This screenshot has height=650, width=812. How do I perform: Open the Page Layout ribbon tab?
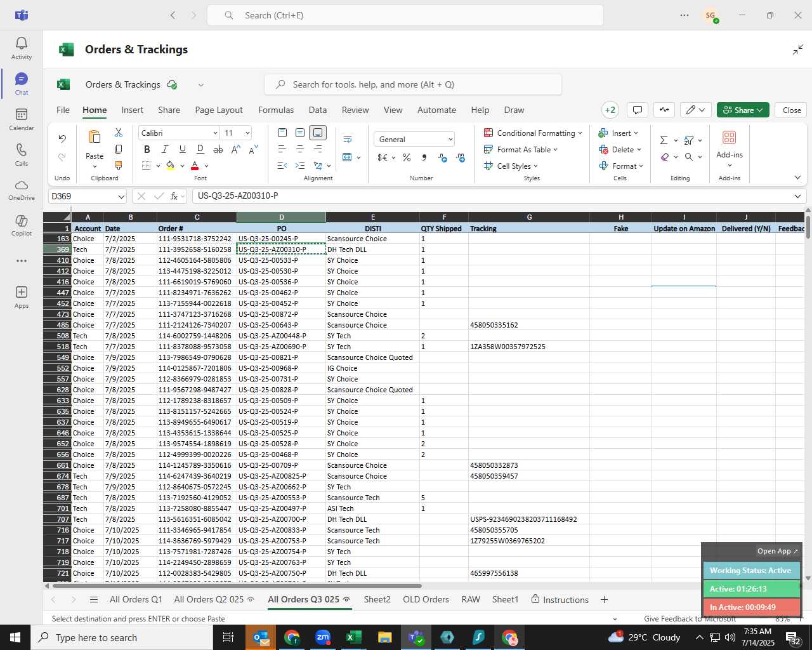(219, 110)
